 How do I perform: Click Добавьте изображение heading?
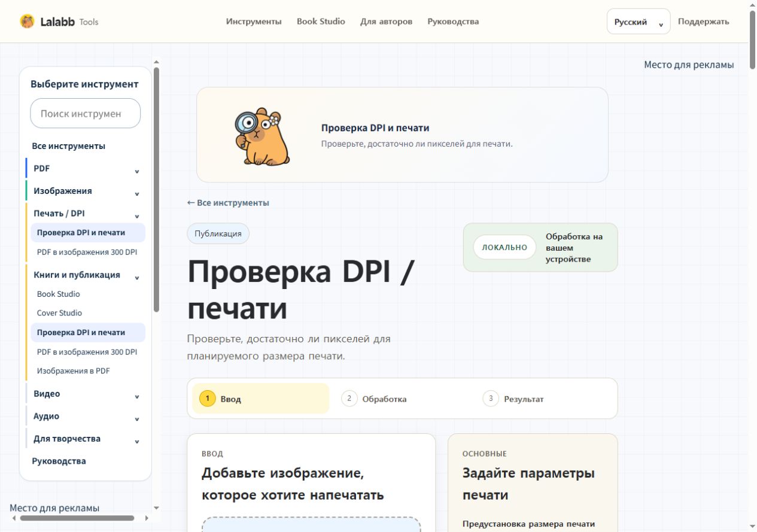pos(293,484)
